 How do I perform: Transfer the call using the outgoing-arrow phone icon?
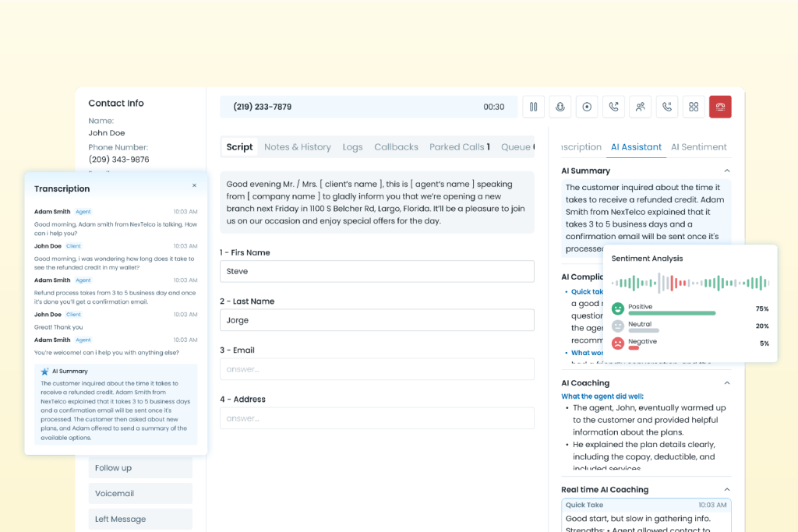pyautogui.click(x=613, y=107)
